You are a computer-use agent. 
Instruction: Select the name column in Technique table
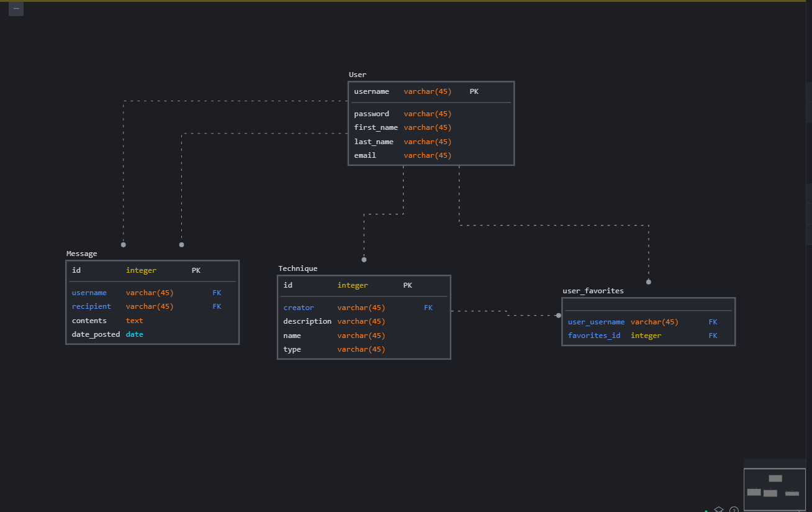coord(292,336)
